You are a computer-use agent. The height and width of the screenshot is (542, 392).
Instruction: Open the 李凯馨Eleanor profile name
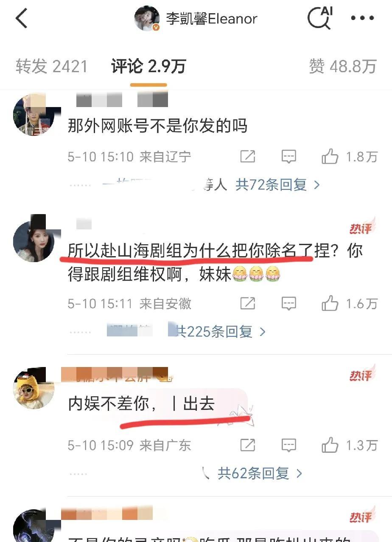click(211, 19)
